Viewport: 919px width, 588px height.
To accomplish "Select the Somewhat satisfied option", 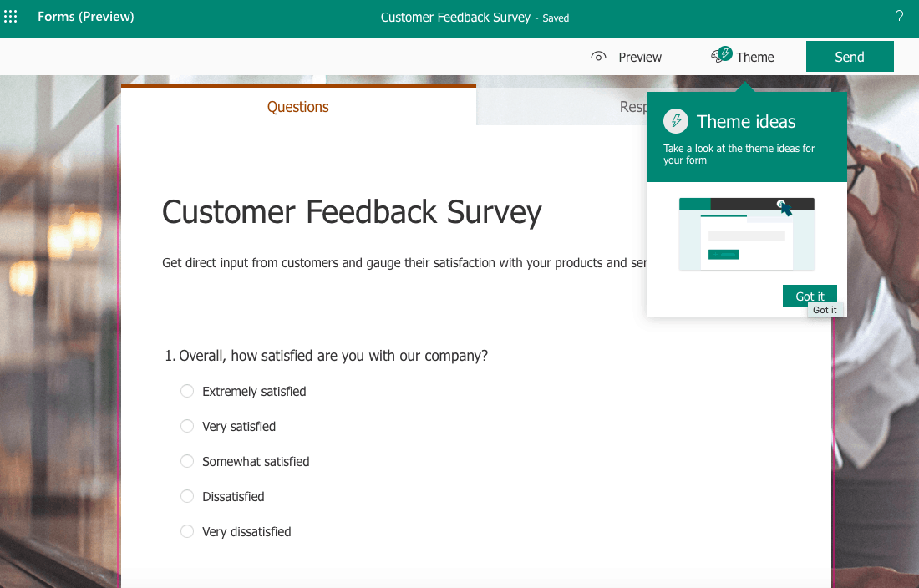I will pos(187,461).
